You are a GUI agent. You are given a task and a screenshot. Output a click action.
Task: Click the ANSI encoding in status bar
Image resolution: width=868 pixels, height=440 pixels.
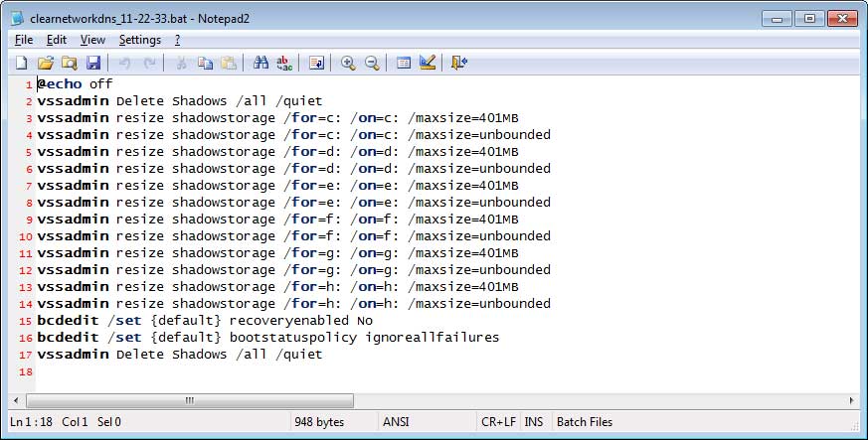coord(395,422)
